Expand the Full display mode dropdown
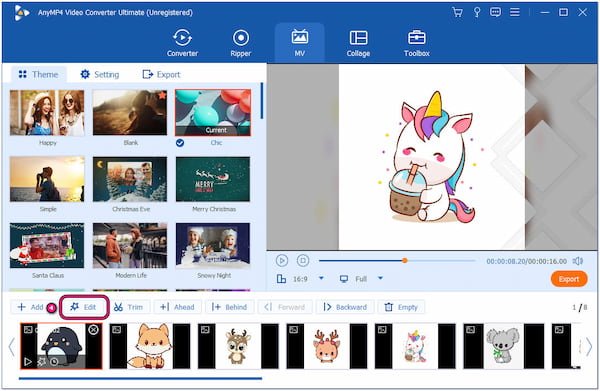Image resolution: width=600 pixels, height=391 pixels. pos(380,278)
